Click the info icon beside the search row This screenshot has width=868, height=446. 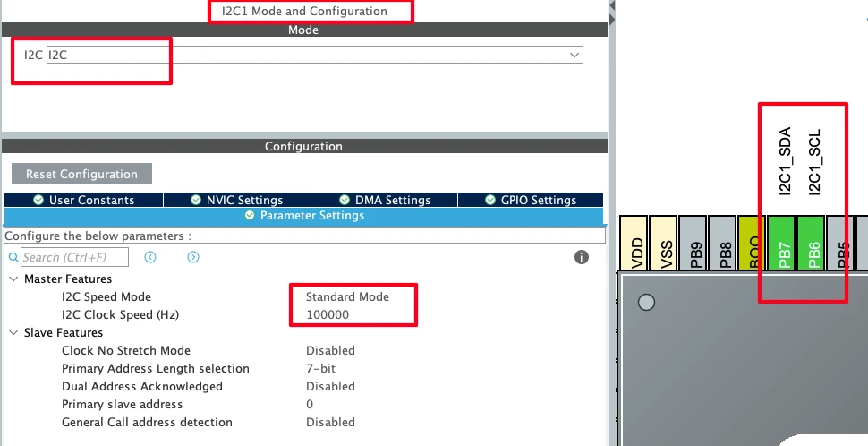[581, 257]
